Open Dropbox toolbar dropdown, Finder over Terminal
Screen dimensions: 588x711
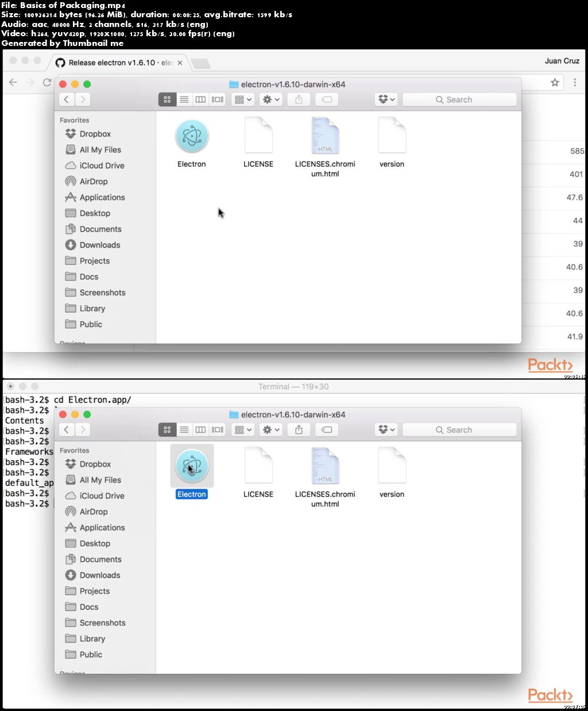click(386, 430)
